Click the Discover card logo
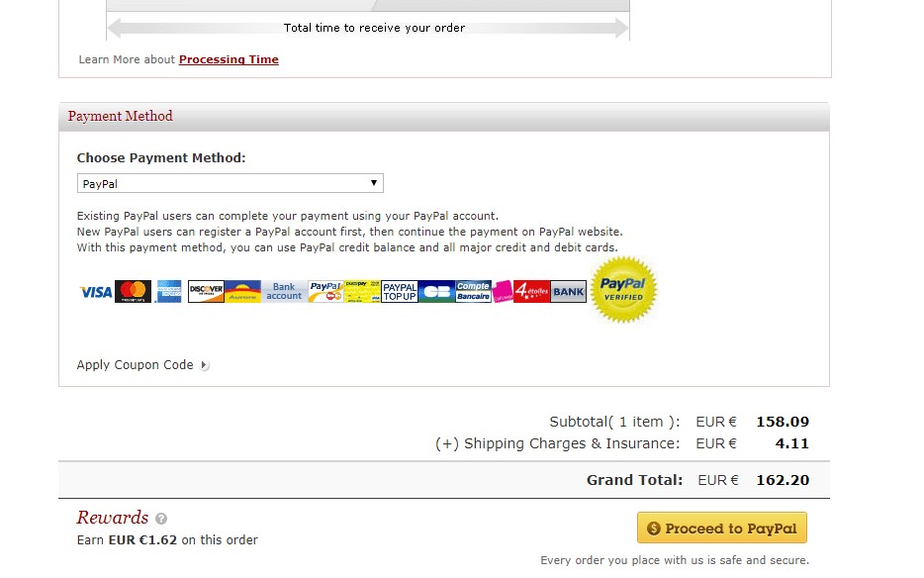 pyautogui.click(x=206, y=291)
